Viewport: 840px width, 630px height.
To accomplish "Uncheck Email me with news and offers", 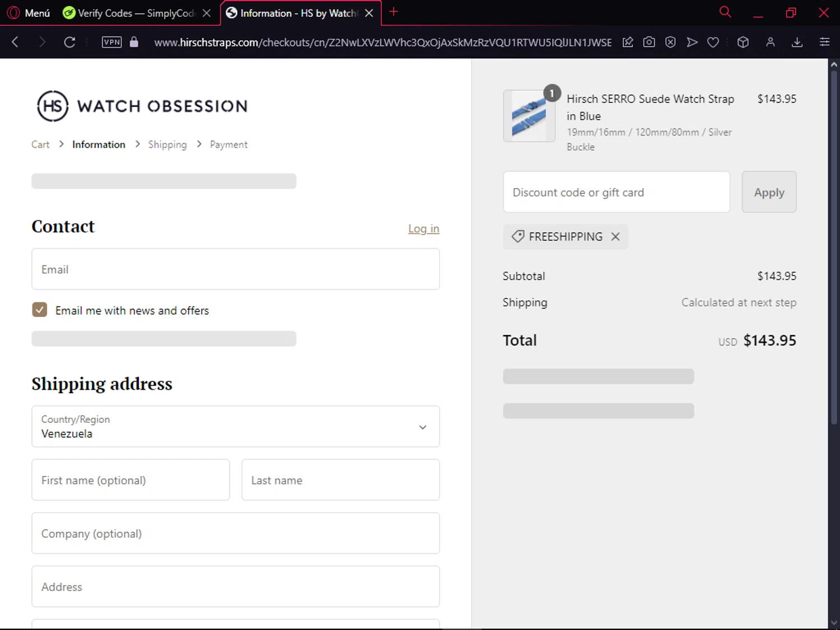I will click(40, 310).
